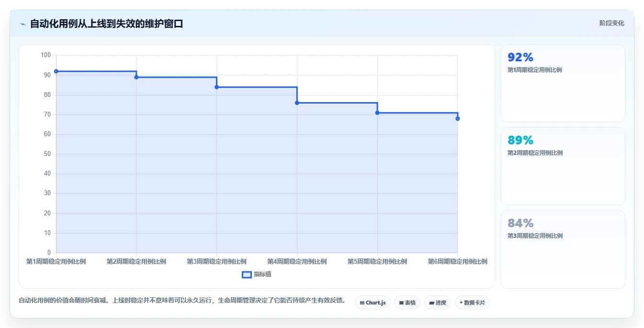Click the 第6周期 data point at 68
Screen dimensions: 644x328
(457, 118)
